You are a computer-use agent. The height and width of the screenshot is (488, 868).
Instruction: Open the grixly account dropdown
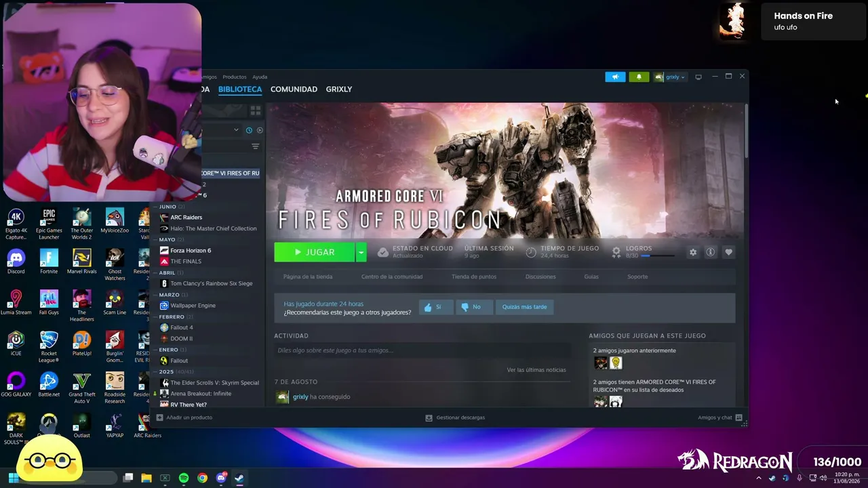(670, 77)
